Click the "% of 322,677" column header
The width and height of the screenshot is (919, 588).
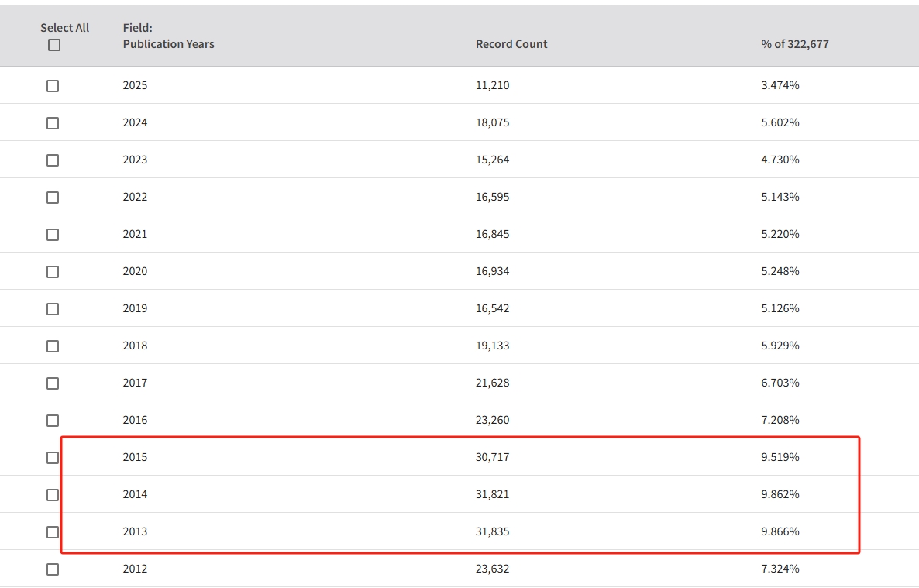tap(794, 44)
